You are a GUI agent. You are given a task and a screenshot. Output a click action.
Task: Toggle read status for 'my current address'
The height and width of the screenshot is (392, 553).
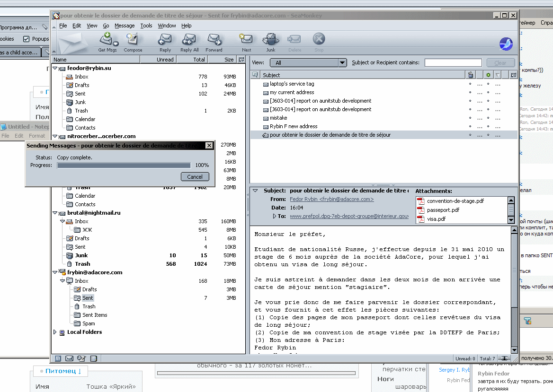click(x=470, y=92)
